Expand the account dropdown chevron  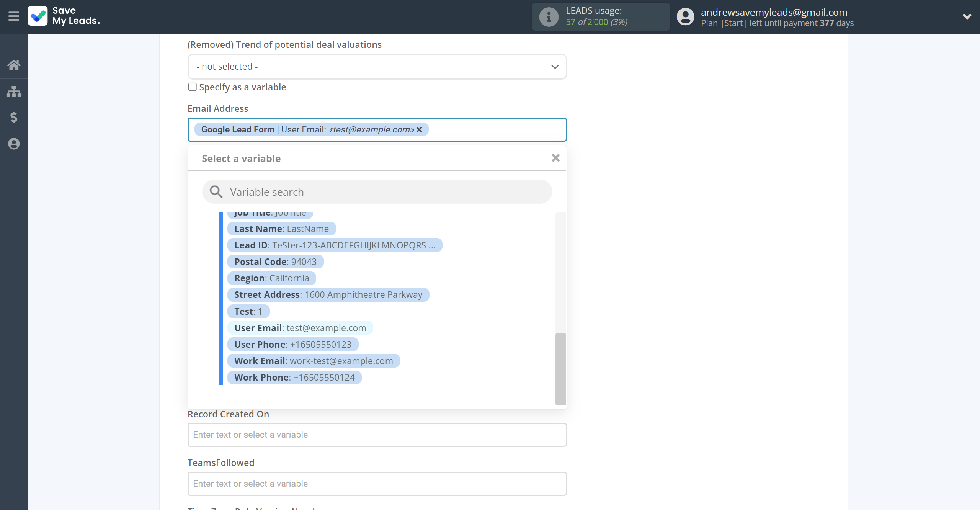[x=967, y=16]
